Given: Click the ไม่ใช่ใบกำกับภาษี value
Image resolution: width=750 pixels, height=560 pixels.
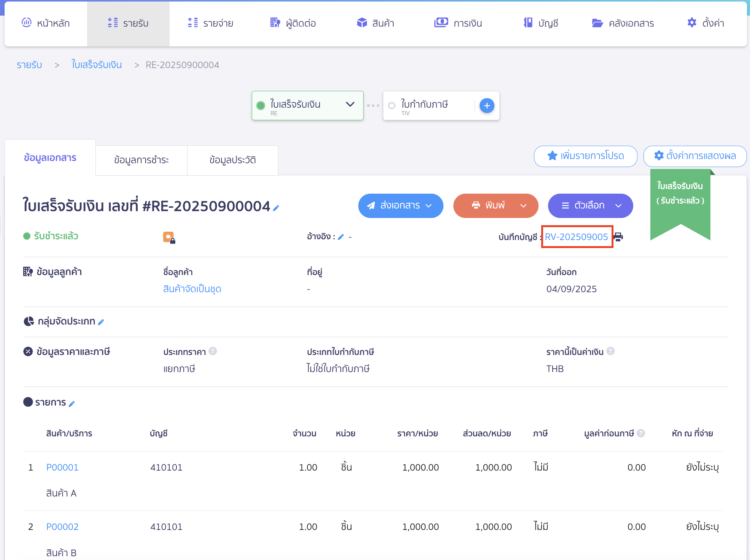Looking at the screenshot, I should (338, 369).
